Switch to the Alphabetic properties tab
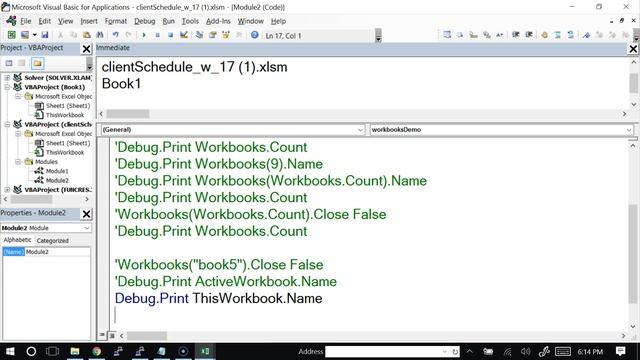This screenshot has width=640, height=360. (17, 240)
